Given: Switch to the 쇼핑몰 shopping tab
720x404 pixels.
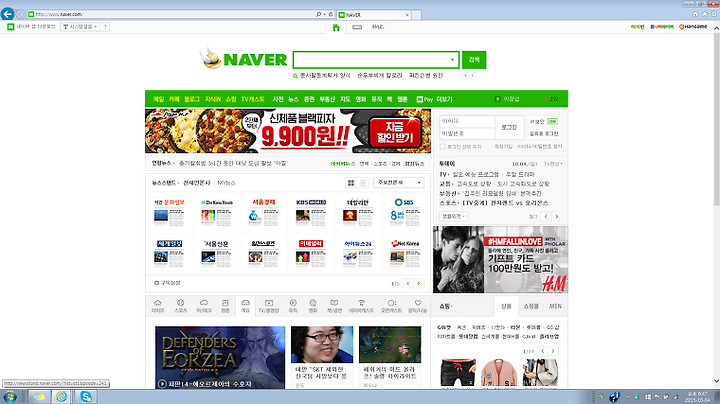Looking at the screenshot, I should click(x=531, y=306).
